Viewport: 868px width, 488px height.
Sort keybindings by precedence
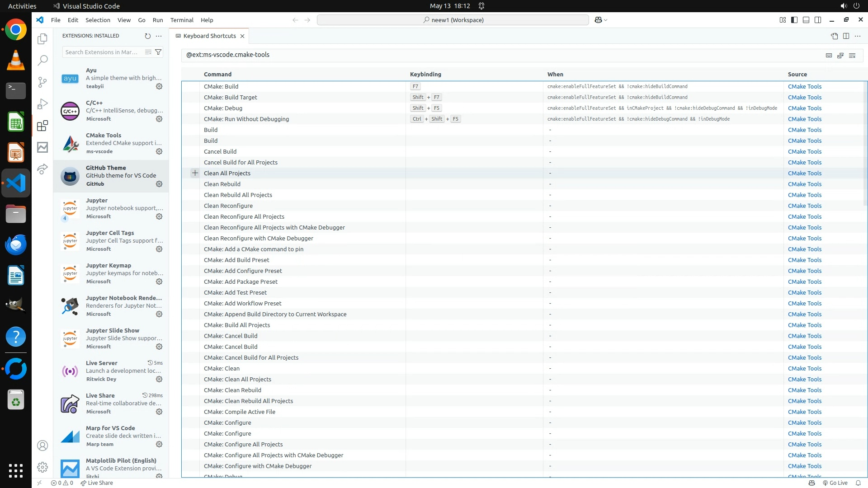tap(840, 55)
